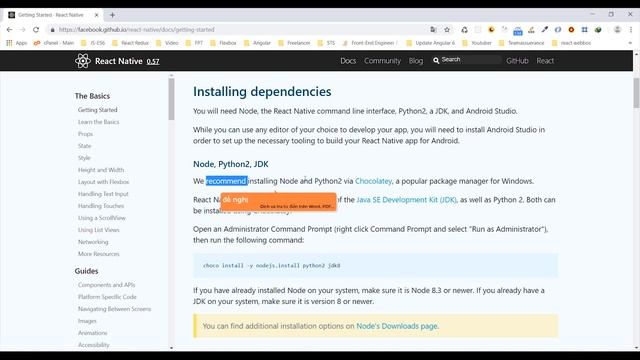Open Node's Downloads page link
Screen dimensions: 640x360
397,326
